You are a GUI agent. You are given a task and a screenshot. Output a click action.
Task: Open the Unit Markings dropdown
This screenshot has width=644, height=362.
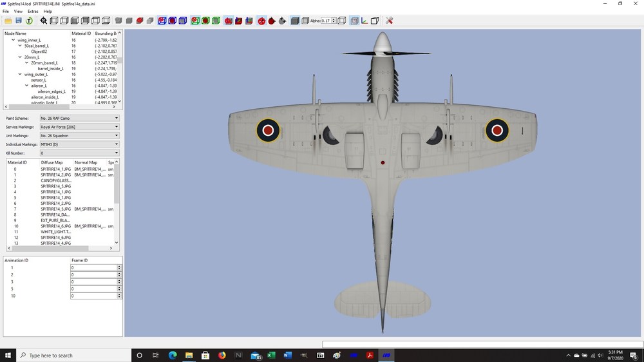(79, 136)
